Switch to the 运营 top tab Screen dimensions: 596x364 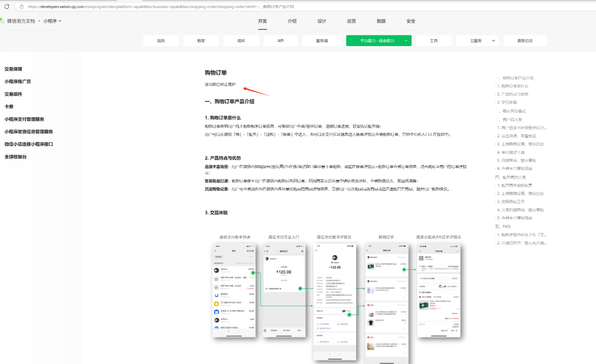pos(352,21)
